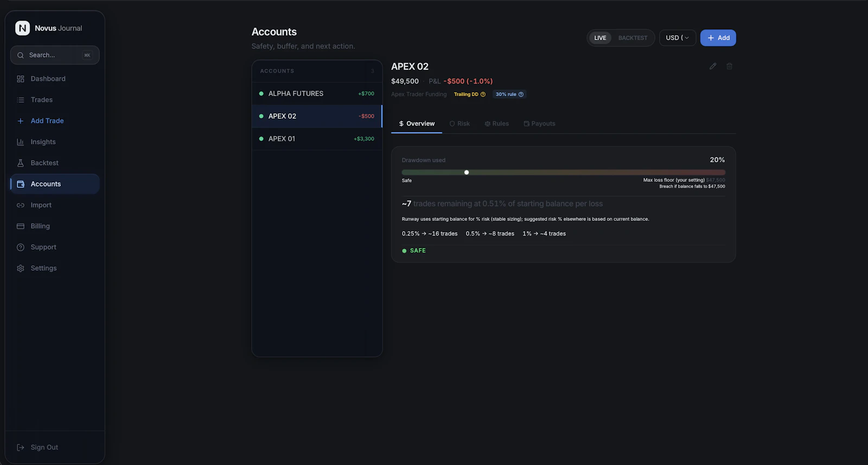Switch to LIVE mode
The width and height of the screenshot is (868, 465).
click(x=600, y=38)
